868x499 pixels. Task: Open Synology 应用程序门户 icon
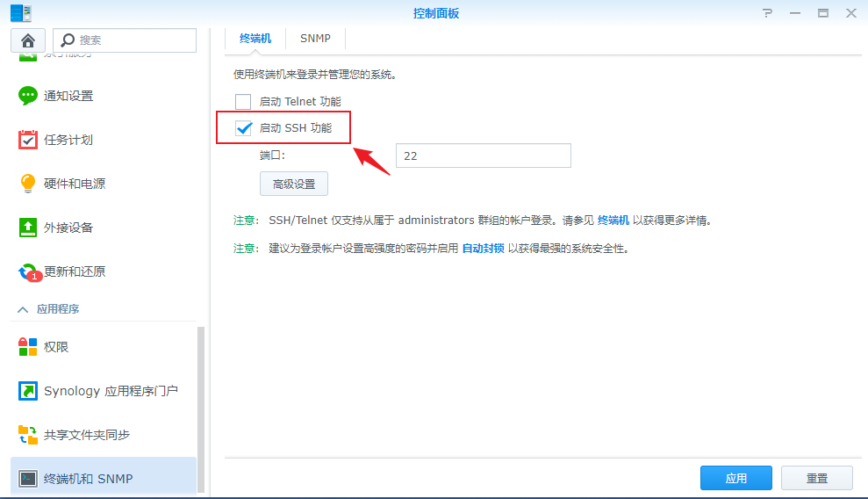point(28,391)
